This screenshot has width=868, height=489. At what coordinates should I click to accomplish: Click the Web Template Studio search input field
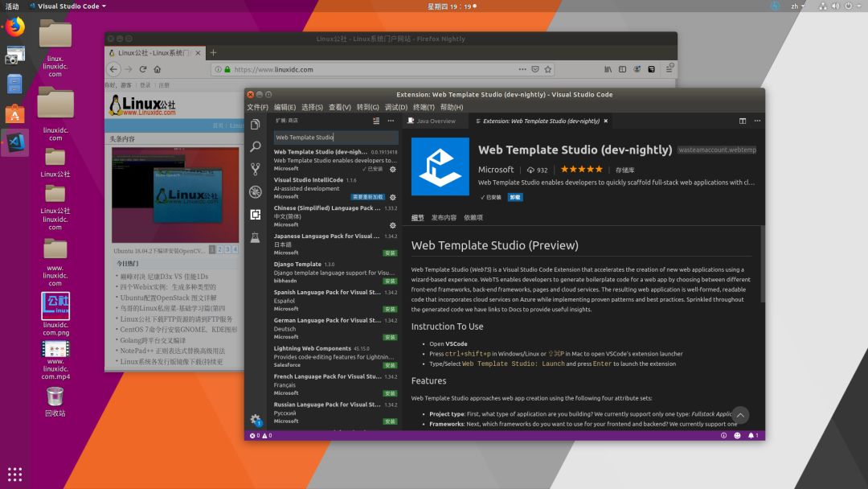334,138
